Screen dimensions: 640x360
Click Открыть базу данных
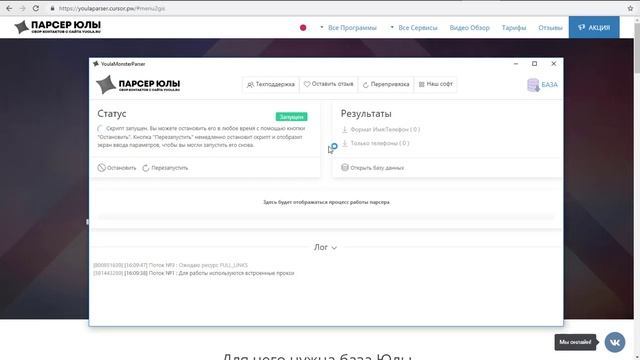click(372, 168)
